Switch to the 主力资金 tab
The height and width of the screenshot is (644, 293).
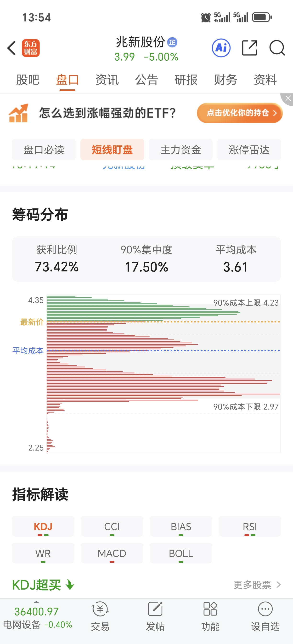pyautogui.click(x=180, y=149)
